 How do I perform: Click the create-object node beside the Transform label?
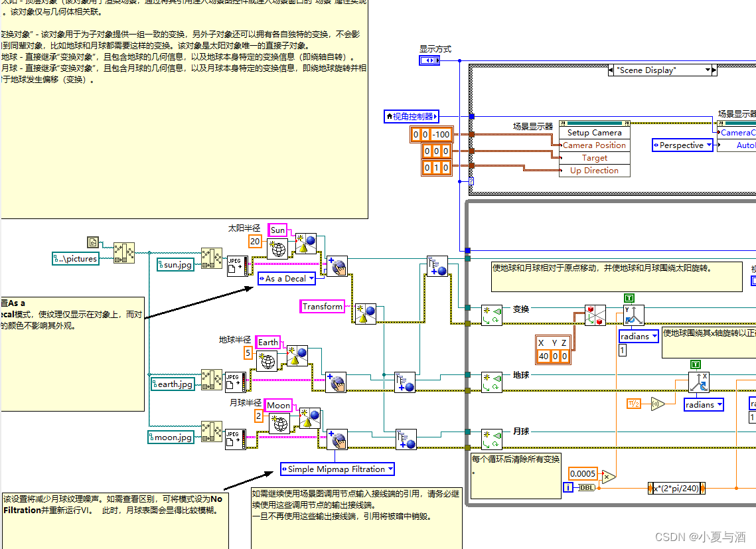click(x=366, y=314)
